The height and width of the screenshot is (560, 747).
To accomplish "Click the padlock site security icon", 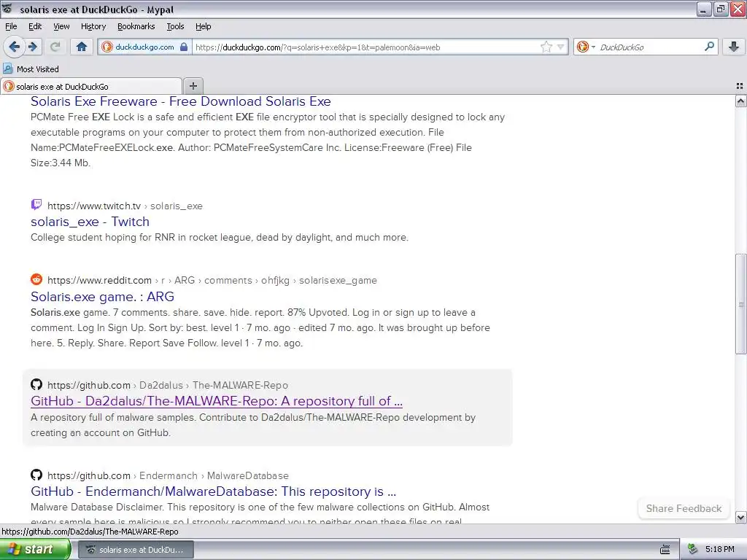I will coord(184,47).
